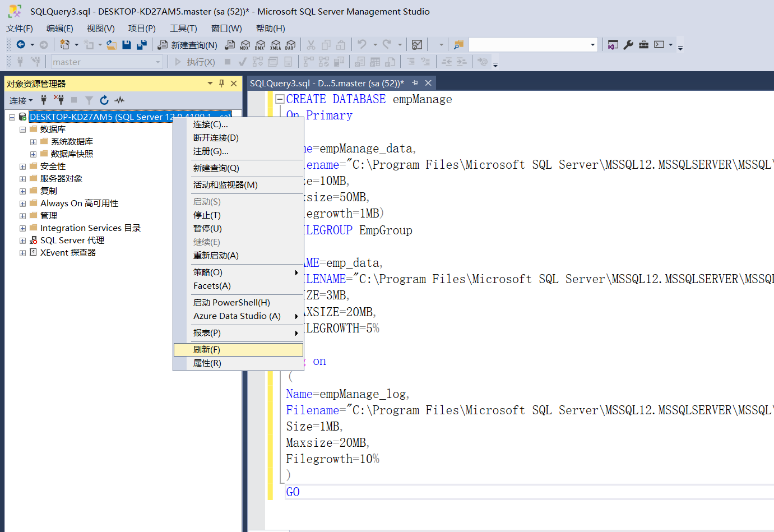Select 新建查询(Q) in the context menu

point(239,168)
